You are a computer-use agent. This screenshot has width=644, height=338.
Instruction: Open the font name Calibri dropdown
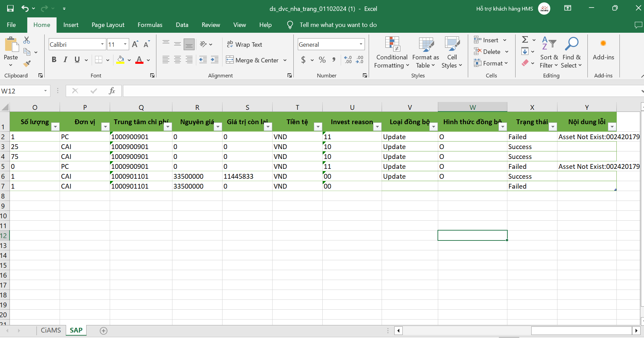(x=102, y=44)
